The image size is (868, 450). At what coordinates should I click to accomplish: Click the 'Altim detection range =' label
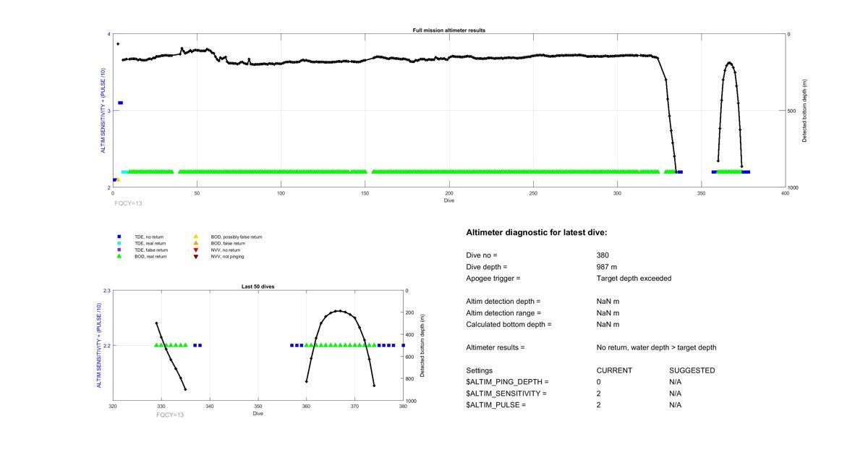503,313
